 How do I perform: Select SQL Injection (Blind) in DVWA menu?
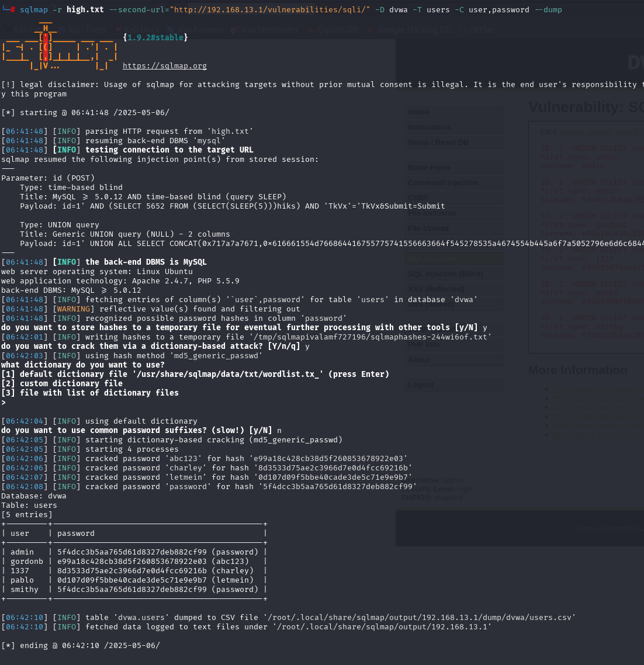coord(454,274)
